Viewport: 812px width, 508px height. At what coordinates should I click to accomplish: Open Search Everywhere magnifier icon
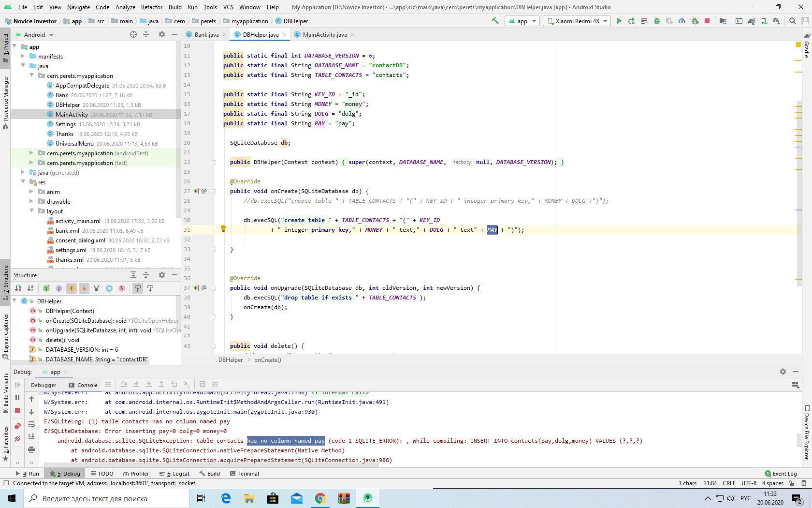[793, 21]
